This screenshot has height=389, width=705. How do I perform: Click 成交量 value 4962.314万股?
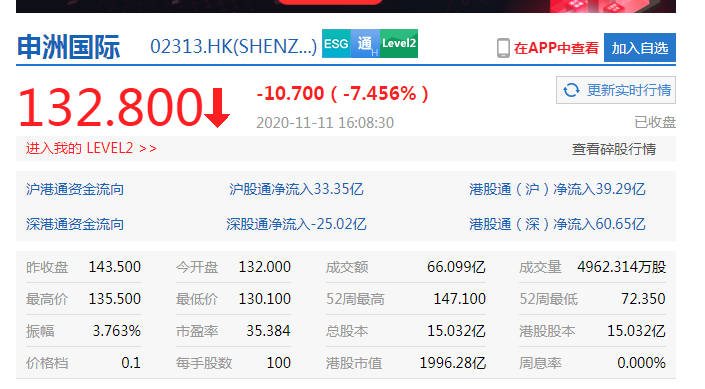tap(621, 267)
